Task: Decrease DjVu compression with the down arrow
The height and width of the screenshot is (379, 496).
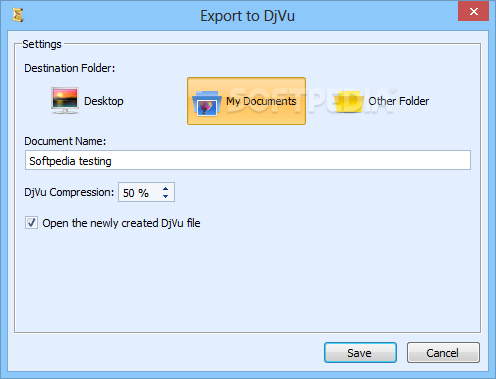Action: pos(165,196)
